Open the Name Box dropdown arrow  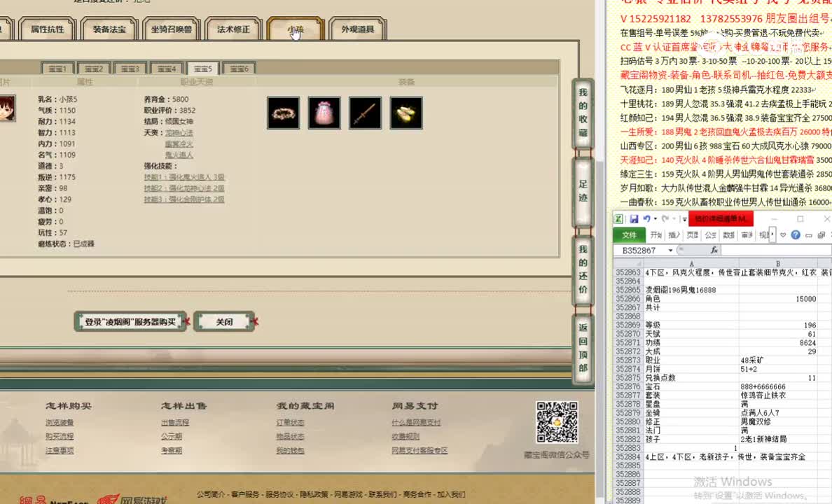coord(670,249)
